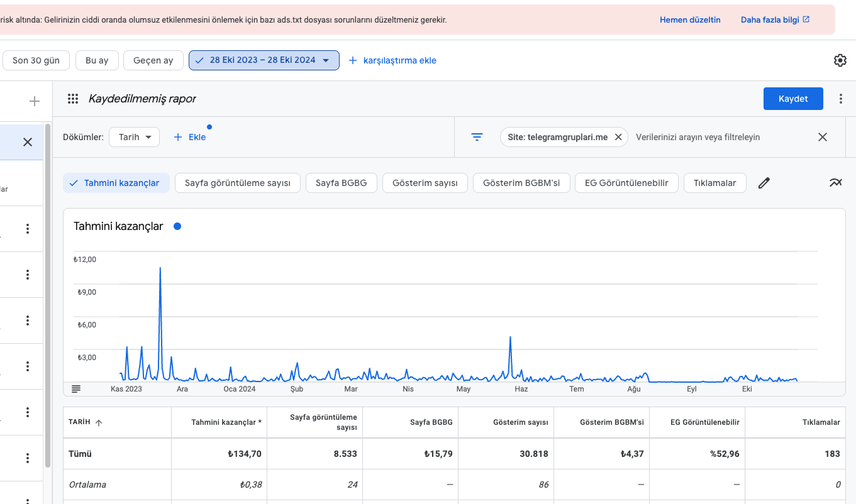Image resolution: width=856 pixels, height=504 pixels.
Task: Open the settings gear icon
Action: (x=840, y=60)
